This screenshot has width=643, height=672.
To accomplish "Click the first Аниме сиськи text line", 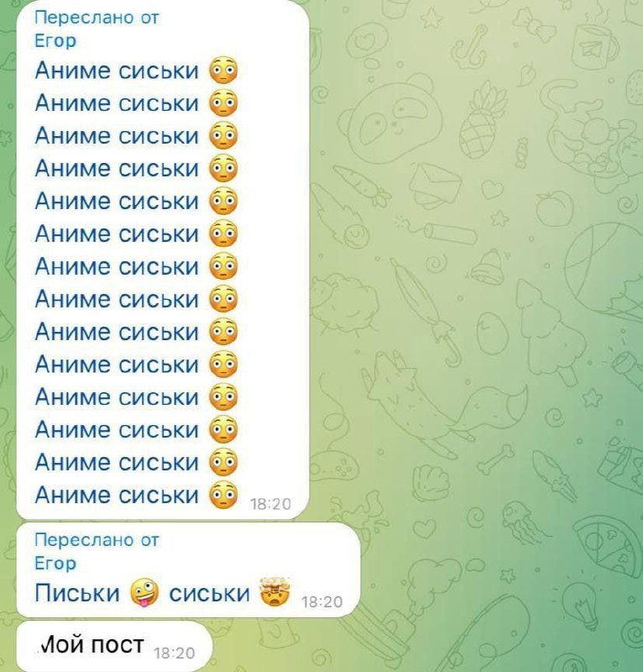I will [117, 71].
